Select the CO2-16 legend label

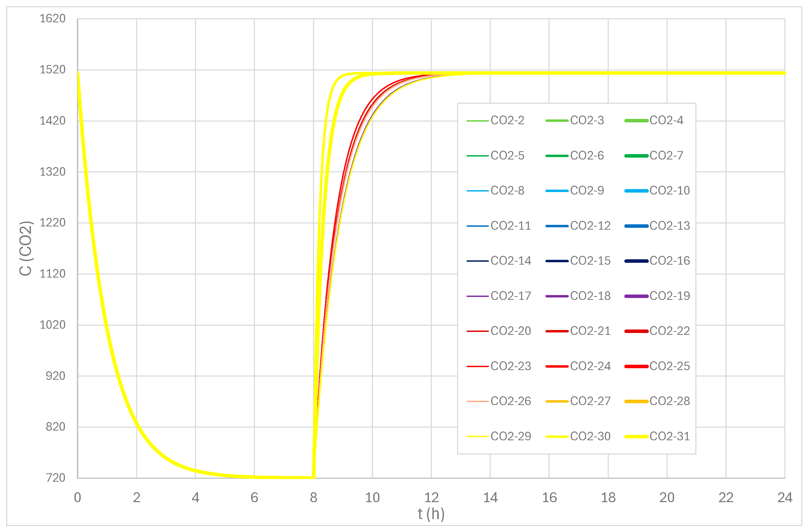[670, 261]
